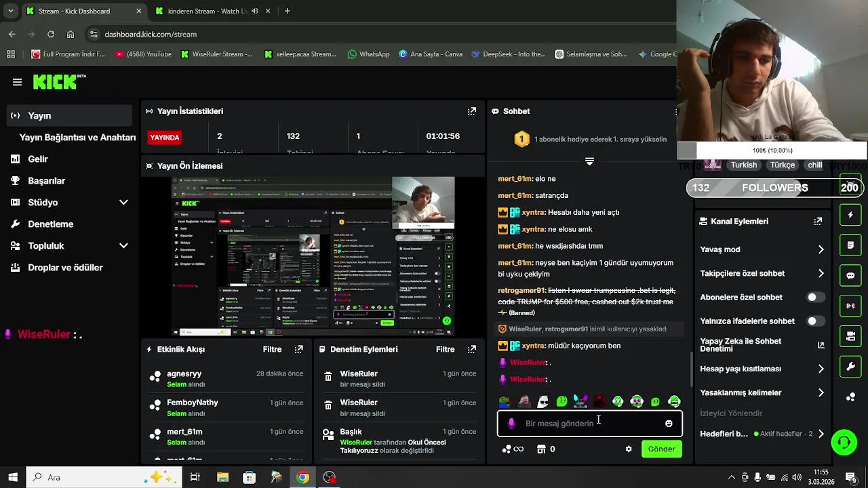The height and width of the screenshot is (488, 868).
Task: Click the document note icon in right sidebar
Action: (850, 245)
